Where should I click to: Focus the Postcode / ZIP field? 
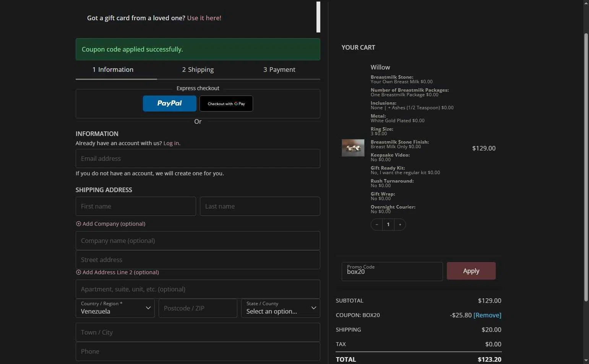[x=198, y=308]
